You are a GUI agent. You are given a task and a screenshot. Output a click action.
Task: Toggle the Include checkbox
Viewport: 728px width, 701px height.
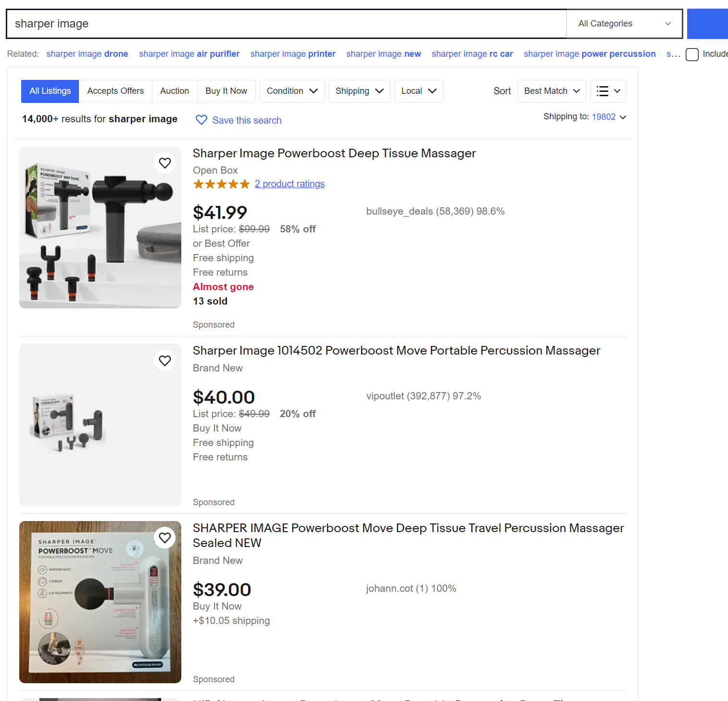point(692,54)
